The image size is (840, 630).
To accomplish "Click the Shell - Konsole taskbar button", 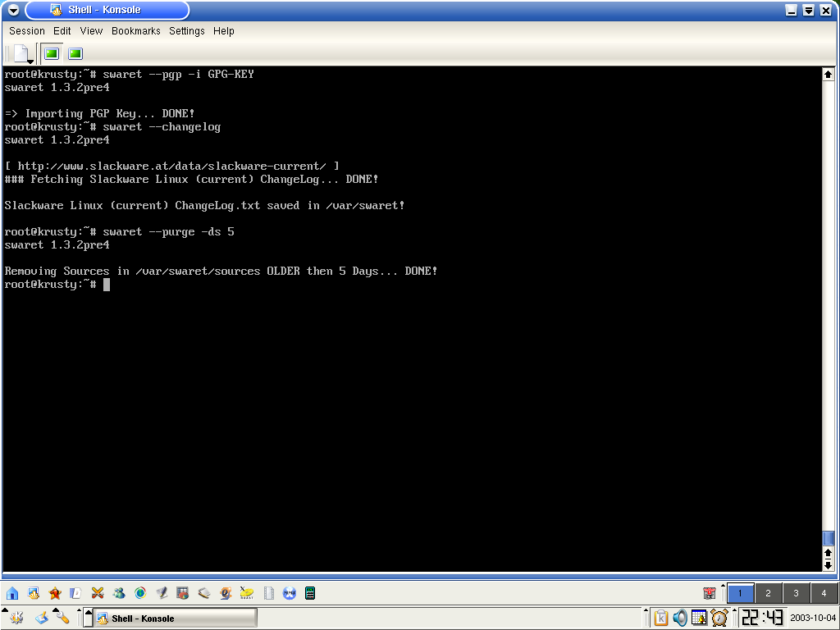I will (x=175, y=619).
